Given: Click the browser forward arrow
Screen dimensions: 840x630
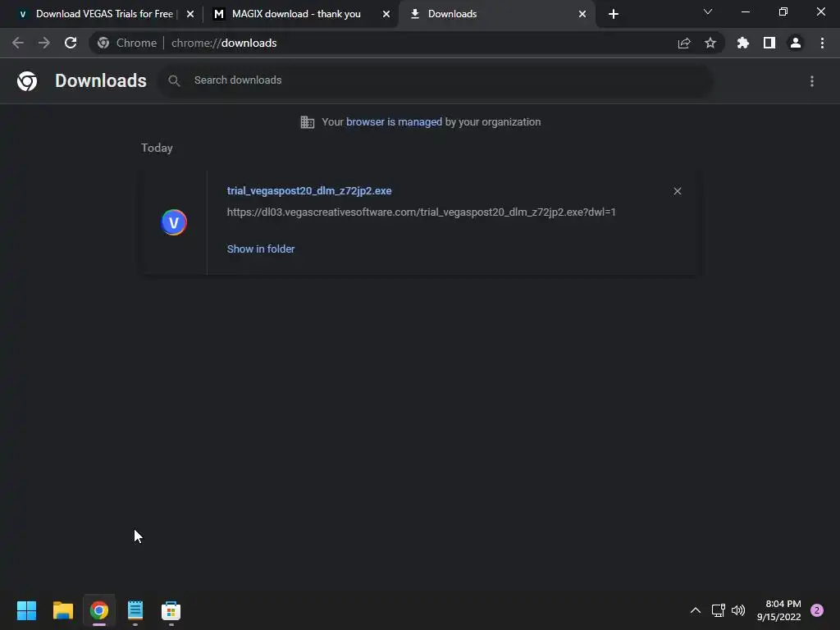Looking at the screenshot, I should pyautogui.click(x=44, y=43).
